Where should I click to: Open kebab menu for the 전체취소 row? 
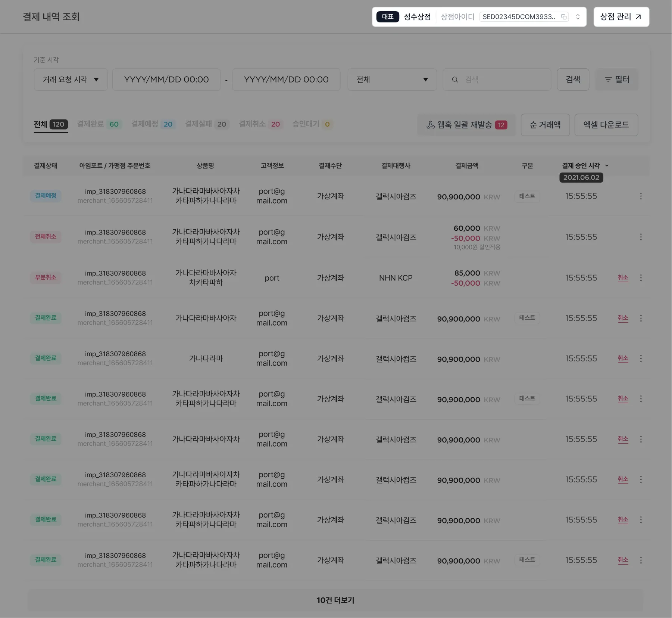pyautogui.click(x=641, y=237)
